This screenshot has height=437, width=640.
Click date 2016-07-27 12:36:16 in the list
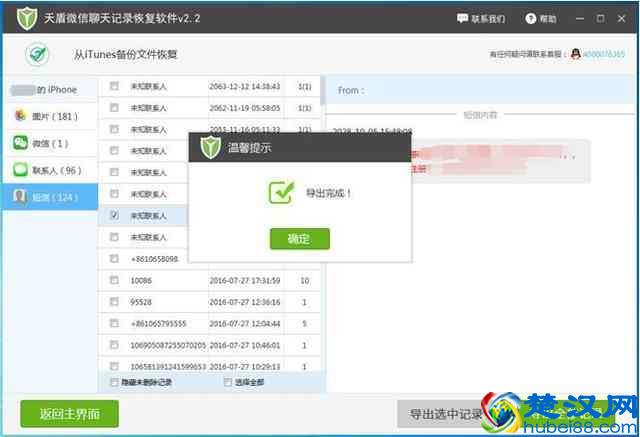(245, 302)
